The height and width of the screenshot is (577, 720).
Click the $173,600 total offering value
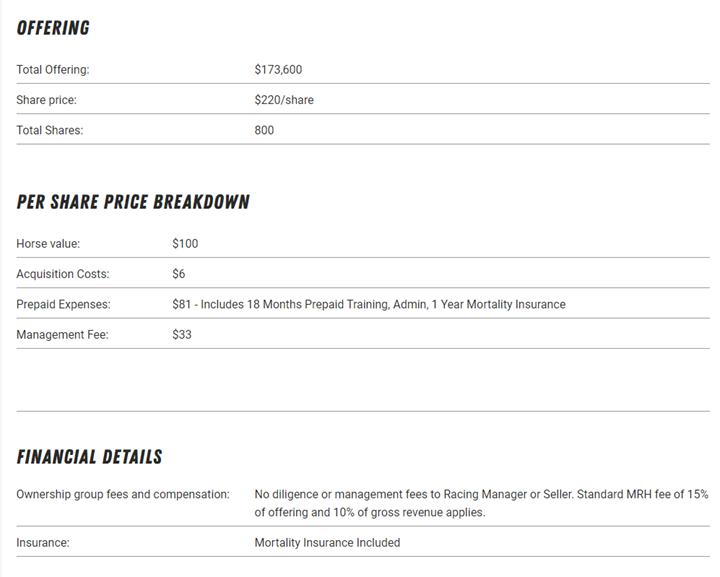[x=278, y=70]
